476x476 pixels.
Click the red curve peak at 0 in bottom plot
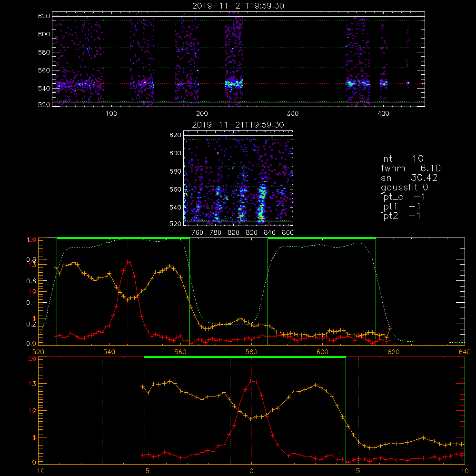pos(251,381)
